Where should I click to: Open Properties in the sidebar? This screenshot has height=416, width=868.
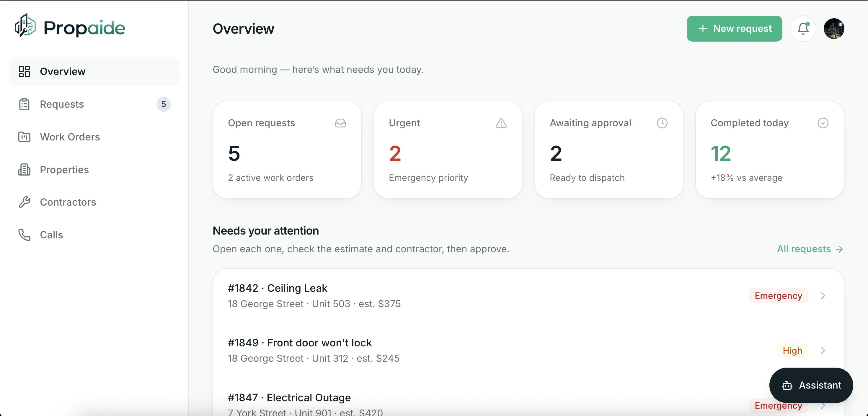pos(94,169)
